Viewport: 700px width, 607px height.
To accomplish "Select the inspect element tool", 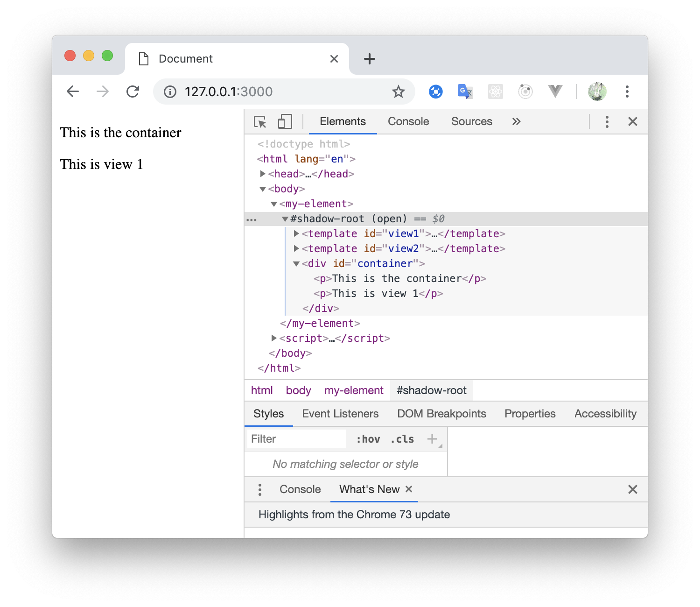I will click(260, 121).
